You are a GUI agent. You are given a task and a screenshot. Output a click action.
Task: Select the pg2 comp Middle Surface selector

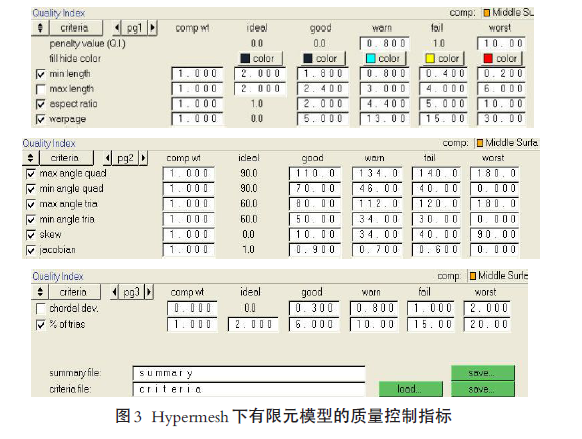point(507,143)
